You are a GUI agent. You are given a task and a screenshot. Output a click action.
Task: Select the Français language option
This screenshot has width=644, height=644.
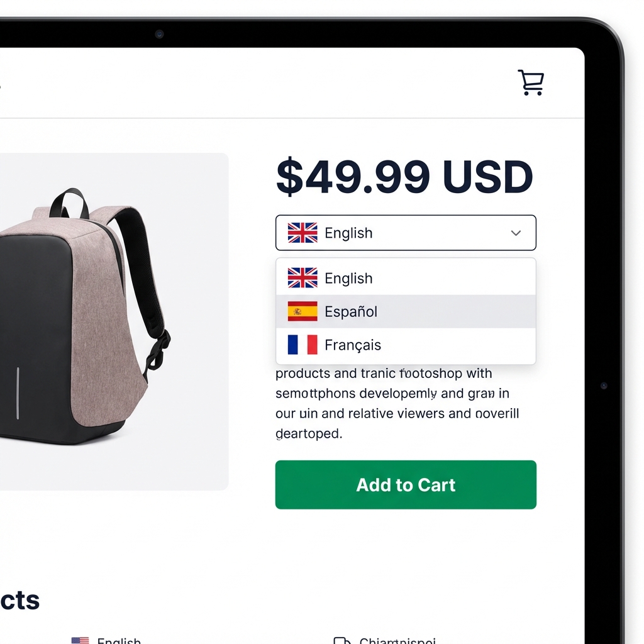pos(406,345)
